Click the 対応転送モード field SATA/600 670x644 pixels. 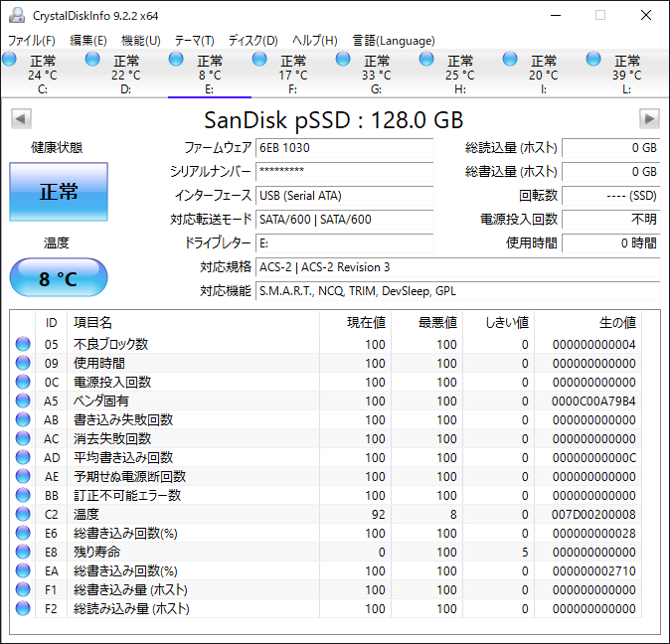(x=344, y=220)
